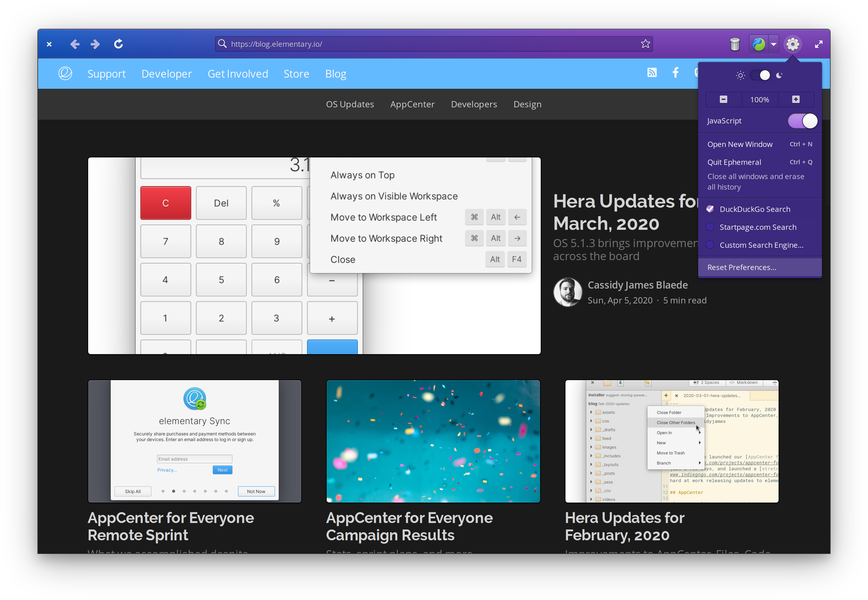Click the URL address entry field
Image resolution: width=868 pixels, height=600 pixels.
(428, 44)
